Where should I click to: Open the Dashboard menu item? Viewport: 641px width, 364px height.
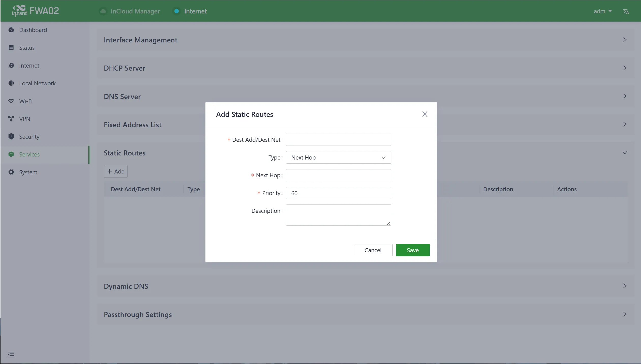tap(45, 30)
